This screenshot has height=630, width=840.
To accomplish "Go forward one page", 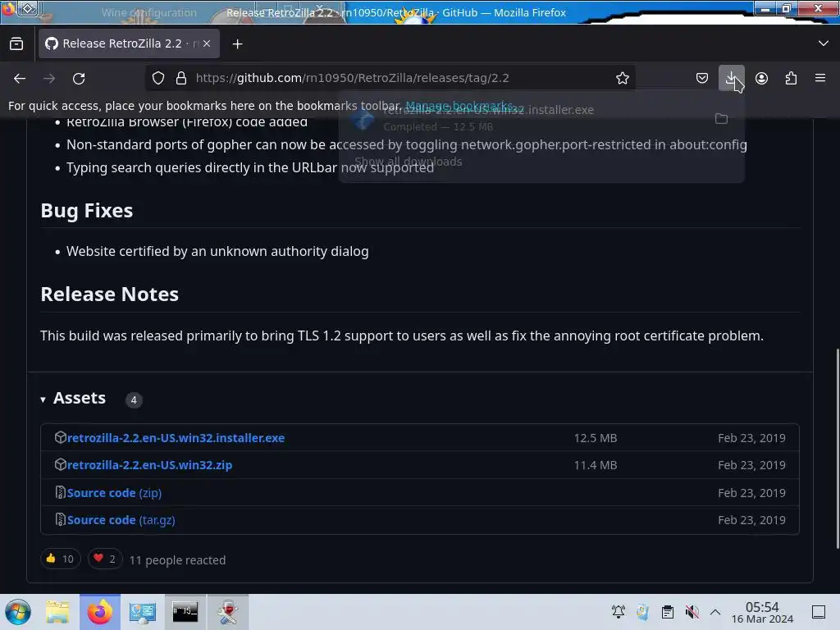I will pyautogui.click(x=49, y=78).
